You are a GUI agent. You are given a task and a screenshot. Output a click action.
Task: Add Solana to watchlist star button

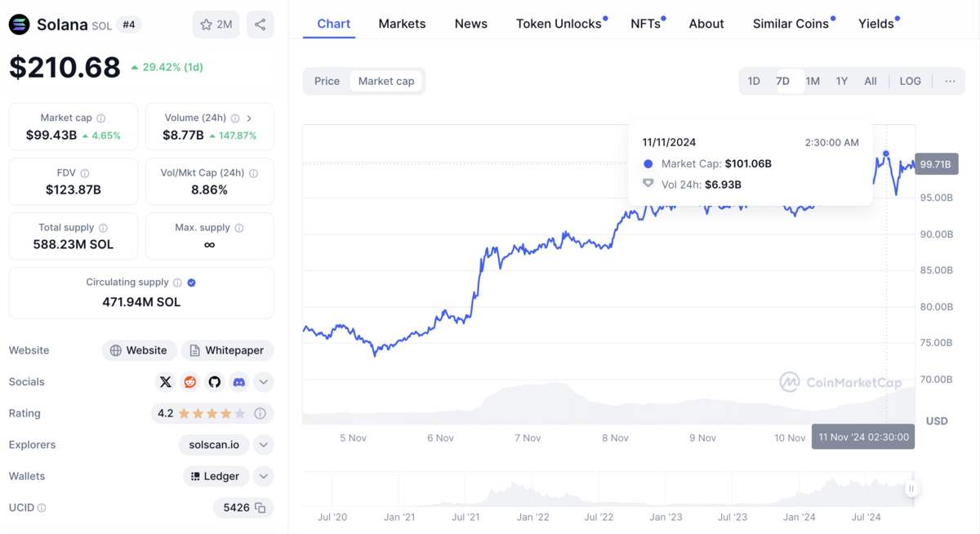pyautogui.click(x=216, y=24)
